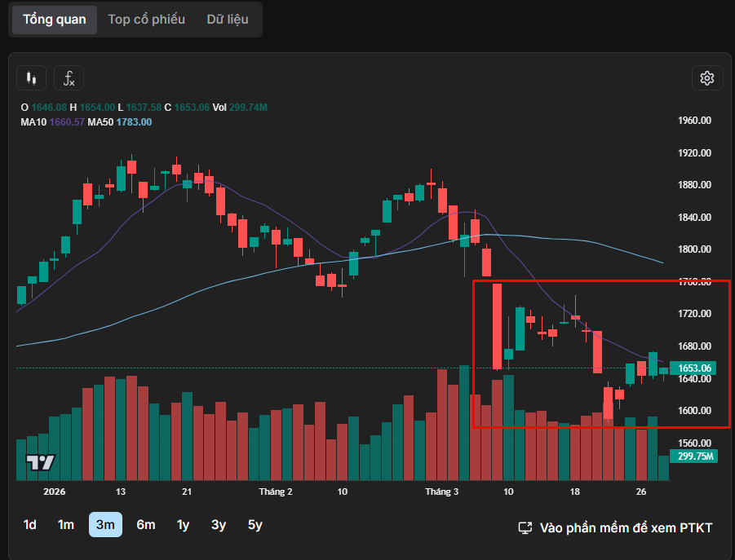The height and width of the screenshot is (560, 735).
Task: Select the 1d time range
Action: click(x=29, y=525)
